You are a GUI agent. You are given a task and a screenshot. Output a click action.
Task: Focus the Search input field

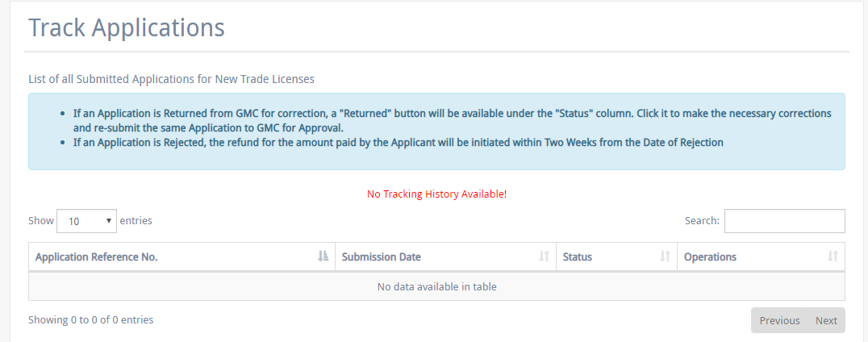(784, 220)
